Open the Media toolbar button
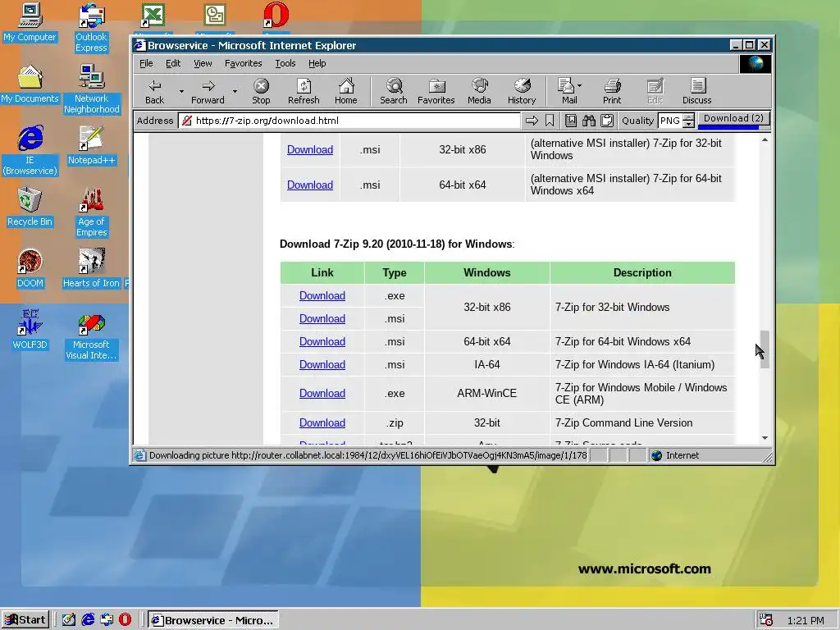Image resolution: width=840 pixels, height=630 pixels. point(479,92)
